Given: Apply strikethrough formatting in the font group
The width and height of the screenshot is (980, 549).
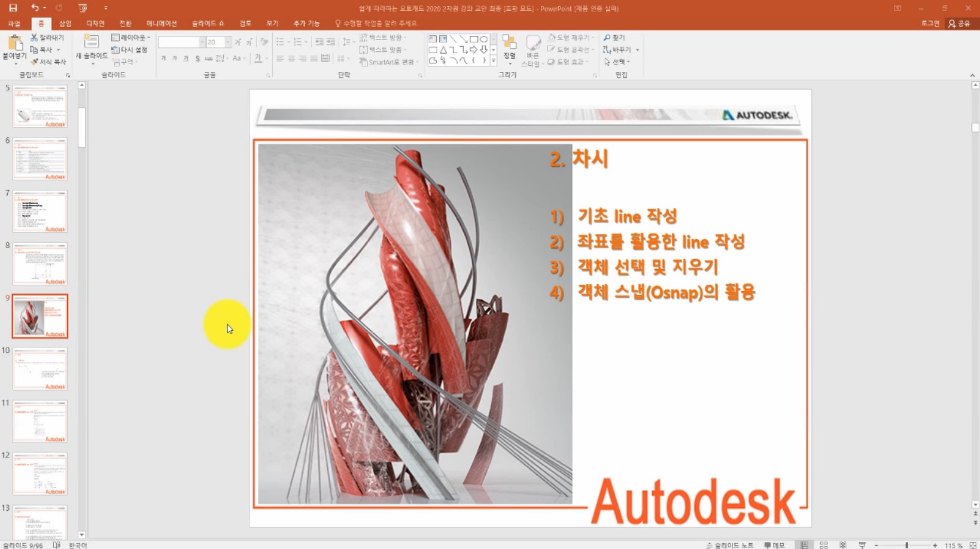Looking at the screenshot, I should tap(197, 59).
